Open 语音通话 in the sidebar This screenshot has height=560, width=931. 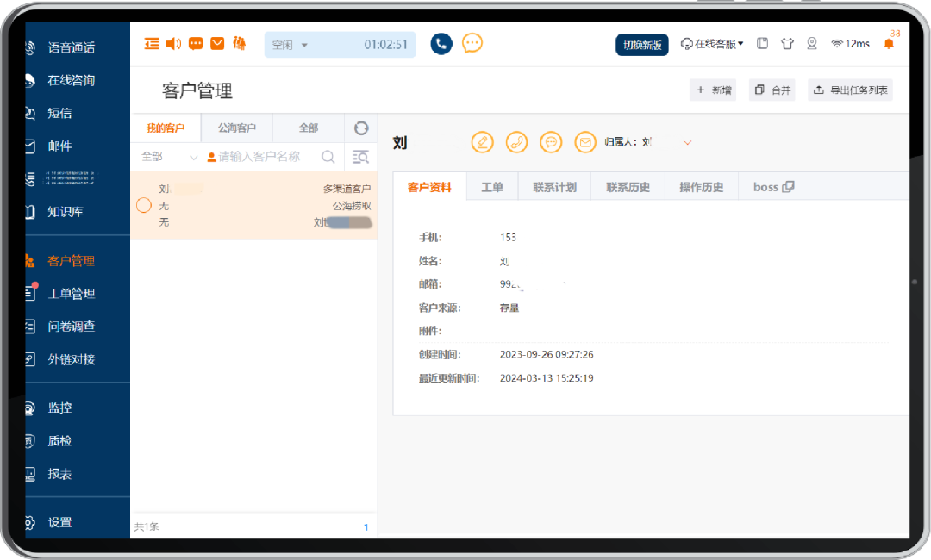72,47
